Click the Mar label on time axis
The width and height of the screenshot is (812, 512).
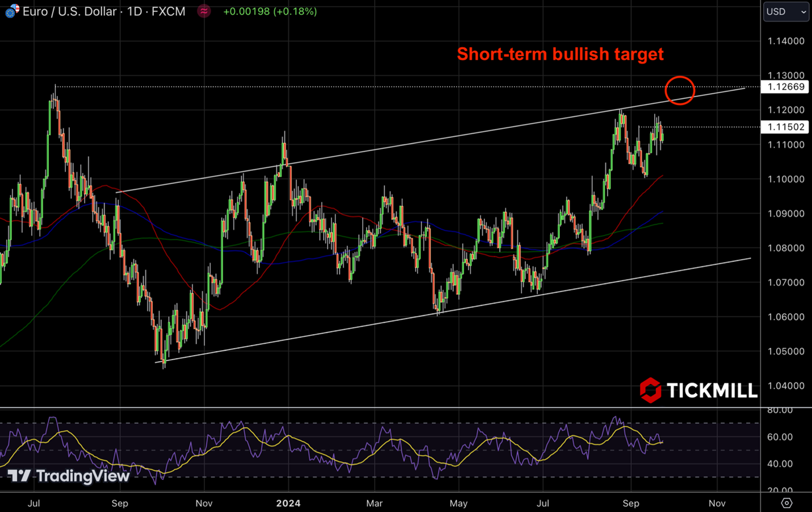374,503
